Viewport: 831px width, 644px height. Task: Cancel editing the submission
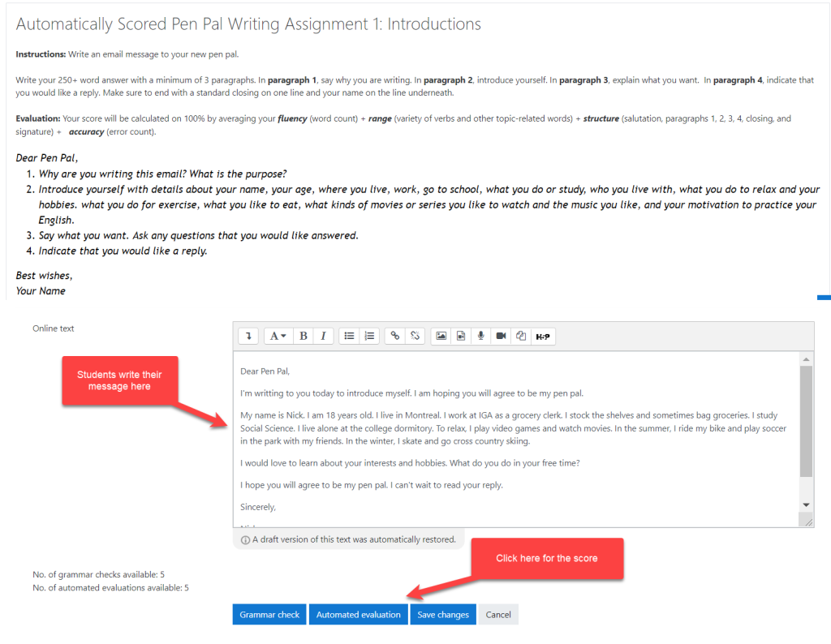click(498, 614)
